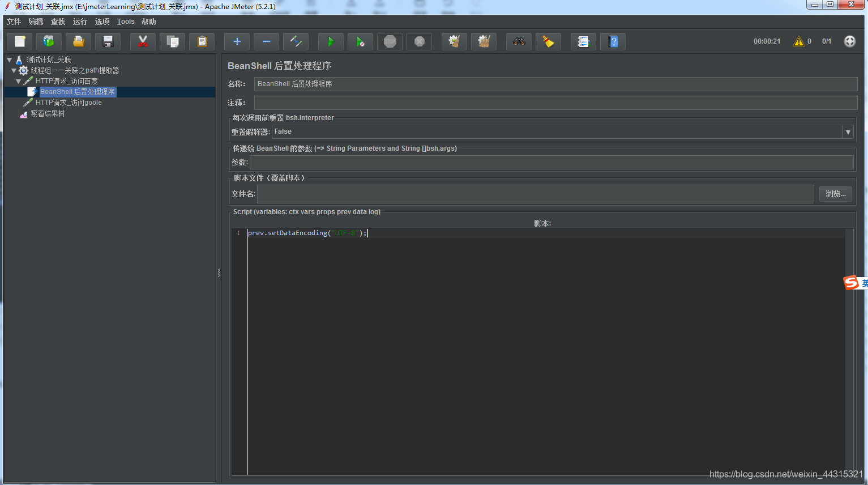Click the Clear results broom icon
The image size is (868, 485).
[x=454, y=41]
